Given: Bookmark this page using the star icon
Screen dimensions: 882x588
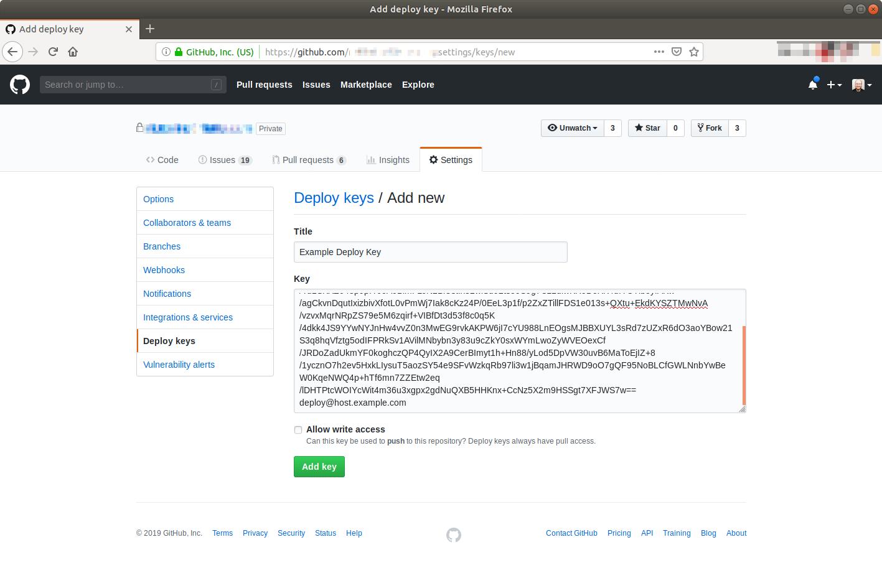Looking at the screenshot, I should pyautogui.click(x=693, y=52).
